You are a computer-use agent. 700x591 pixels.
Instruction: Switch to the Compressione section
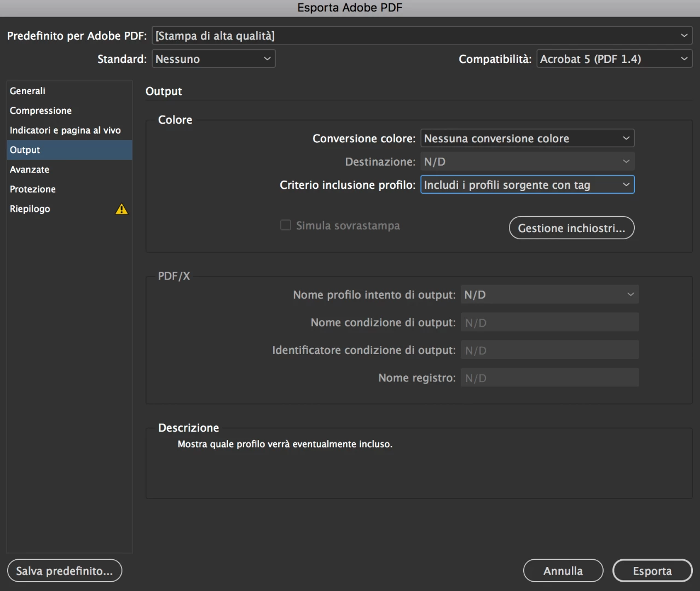[70, 111]
